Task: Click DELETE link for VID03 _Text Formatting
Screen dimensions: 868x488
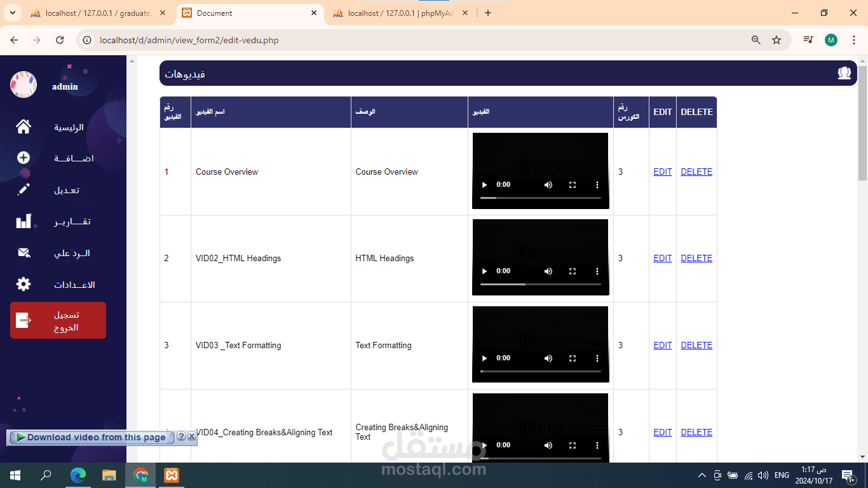Action: click(696, 345)
